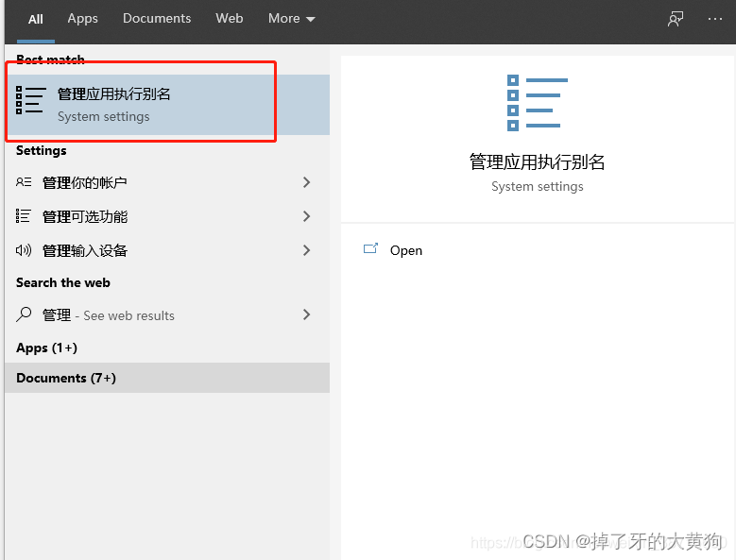
Task: Expand the Documents (7+) section
Action: [167, 378]
